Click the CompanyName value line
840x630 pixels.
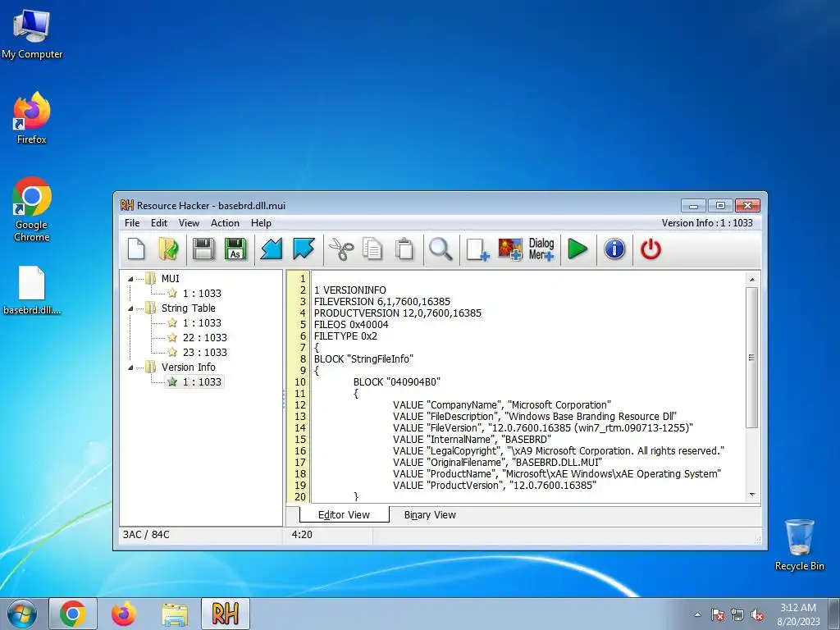(x=501, y=405)
